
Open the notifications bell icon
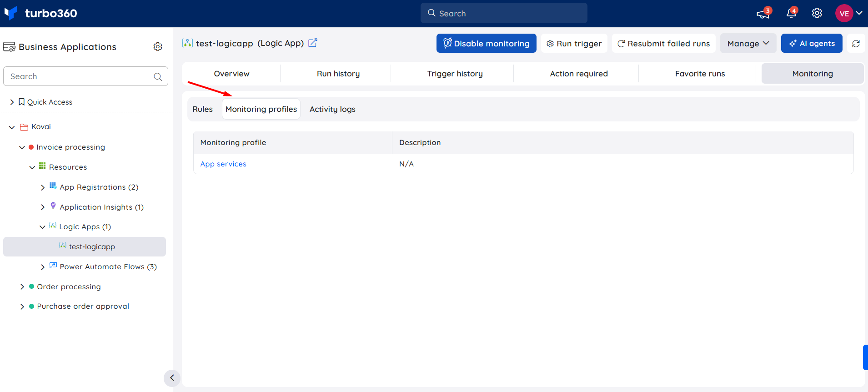point(791,13)
